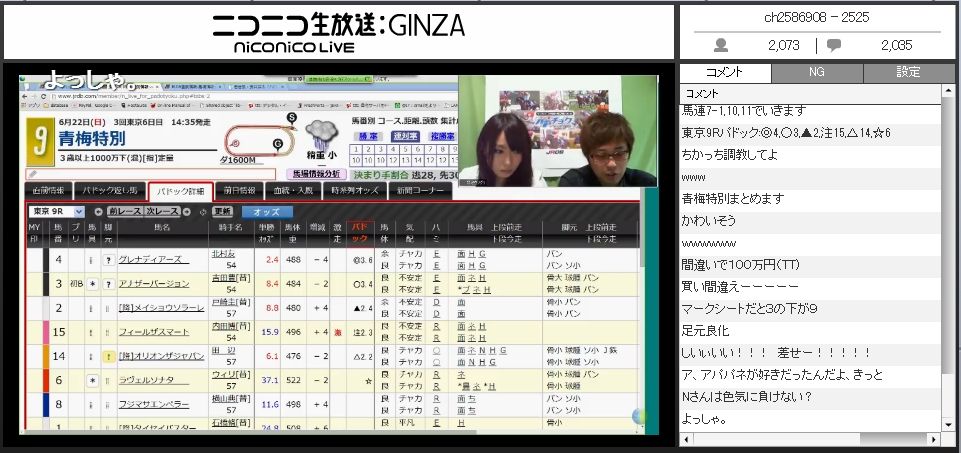
Task: Click the webcam video thumbnail
Action: click(556, 130)
